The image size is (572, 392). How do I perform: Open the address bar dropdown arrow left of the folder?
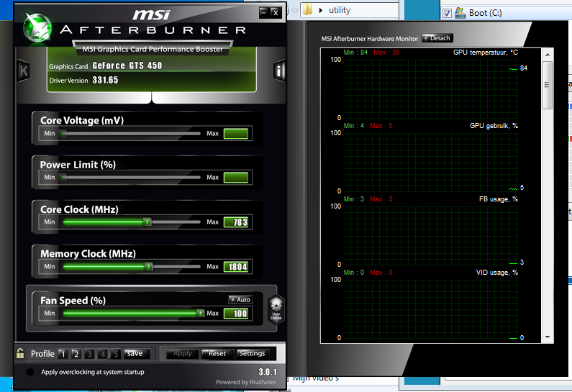pyautogui.click(x=295, y=10)
